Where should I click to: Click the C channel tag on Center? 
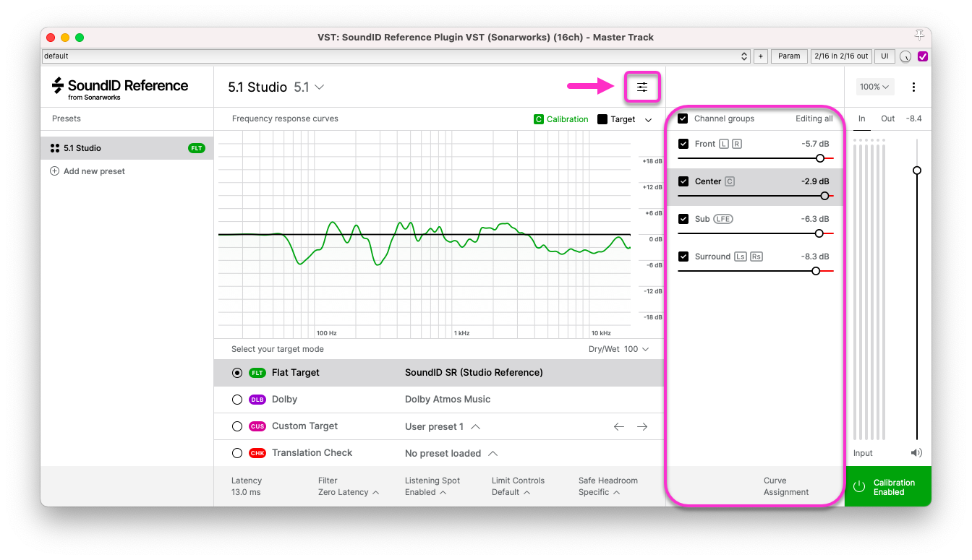tap(730, 181)
